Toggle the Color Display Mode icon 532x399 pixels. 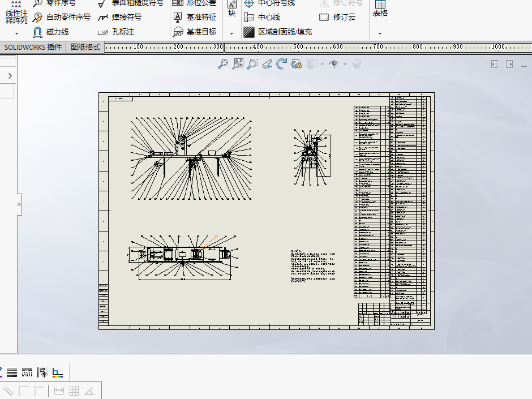click(x=58, y=373)
